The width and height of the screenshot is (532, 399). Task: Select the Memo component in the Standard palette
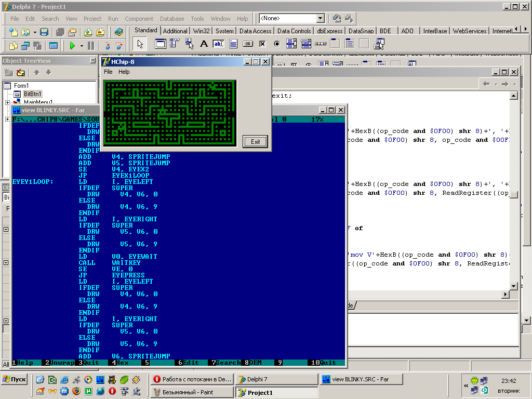click(x=233, y=44)
